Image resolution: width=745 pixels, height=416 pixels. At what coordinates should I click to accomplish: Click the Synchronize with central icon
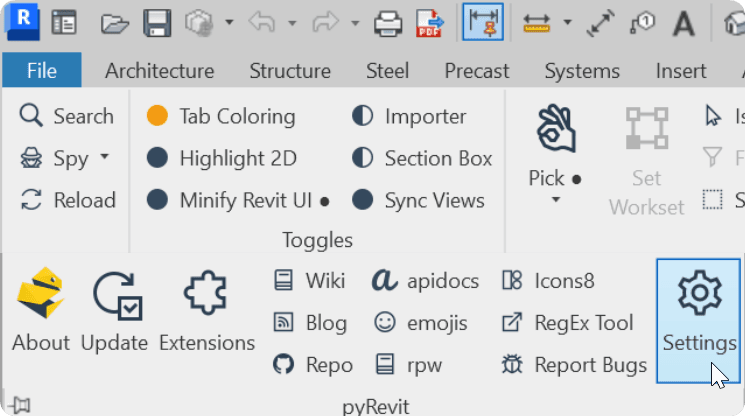point(199,22)
